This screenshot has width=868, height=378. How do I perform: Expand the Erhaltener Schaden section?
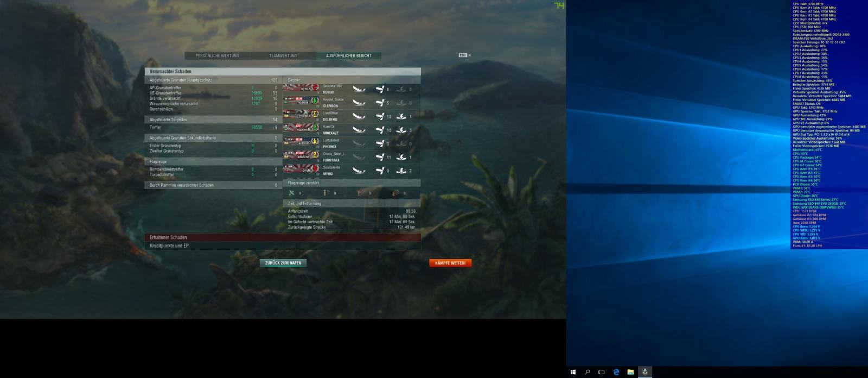pos(283,237)
